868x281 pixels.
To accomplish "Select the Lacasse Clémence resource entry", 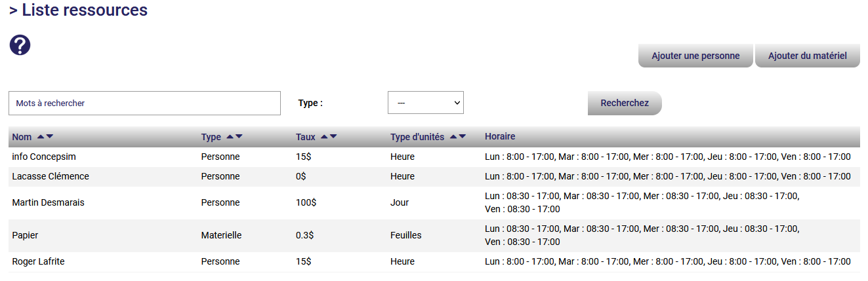I will tap(51, 177).
